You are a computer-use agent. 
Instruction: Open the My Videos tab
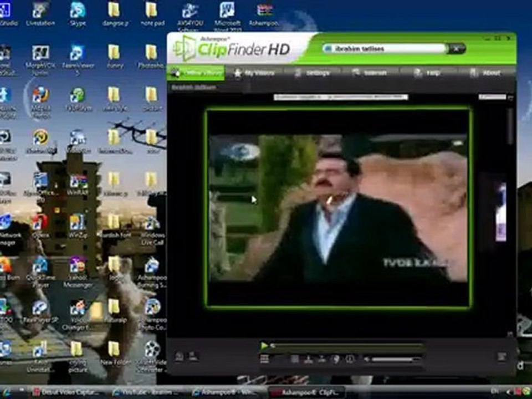[x=254, y=73]
